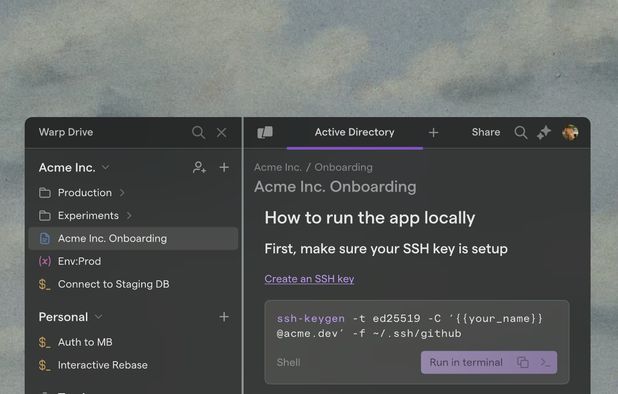This screenshot has height=394, width=618.
Task: Open Warp AI sparkle icon
Action: click(544, 132)
